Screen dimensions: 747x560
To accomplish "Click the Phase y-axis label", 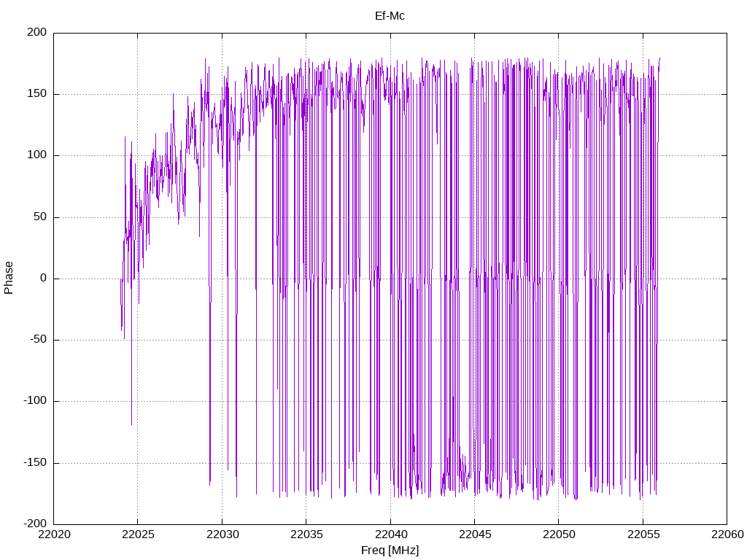I will (x=9, y=278).
